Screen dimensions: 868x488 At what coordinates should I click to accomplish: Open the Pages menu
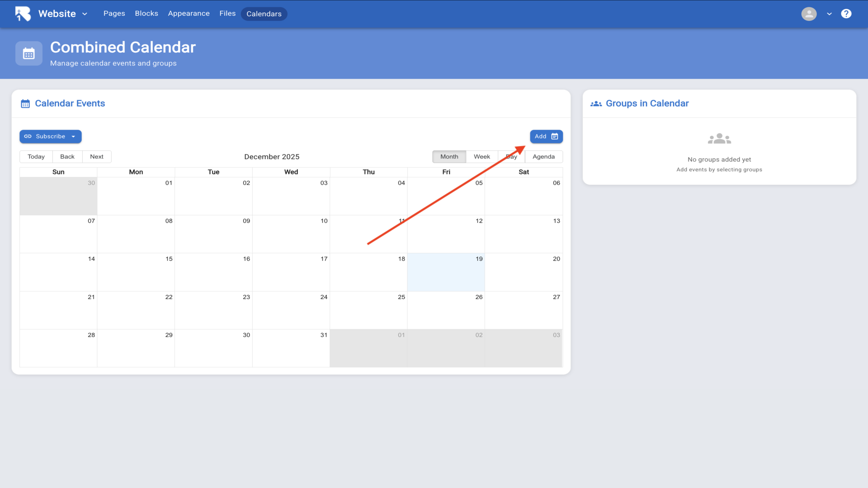114,14
